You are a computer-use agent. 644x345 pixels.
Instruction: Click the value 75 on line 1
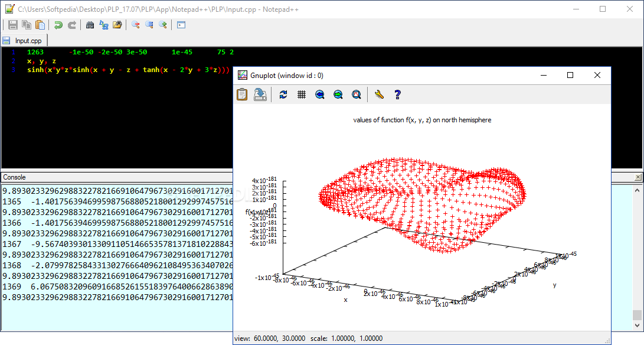pyautogui.click(x=221, y=52)
